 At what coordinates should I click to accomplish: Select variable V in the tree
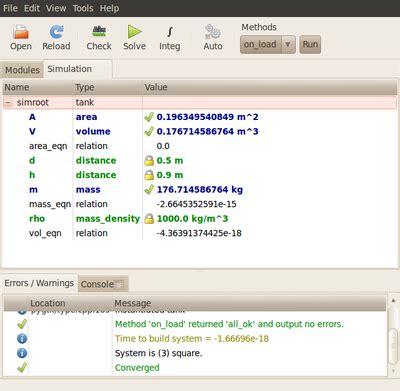click(32, 131)
